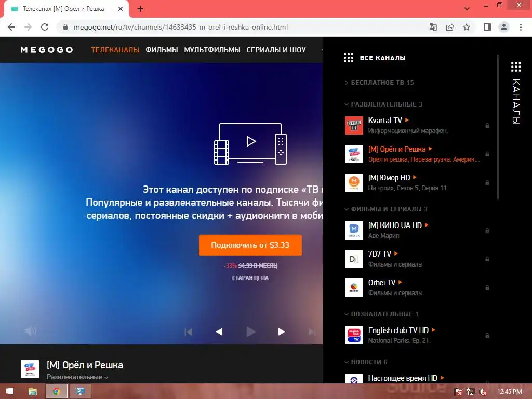Click the Chrome taskbar button

[56, 392]
